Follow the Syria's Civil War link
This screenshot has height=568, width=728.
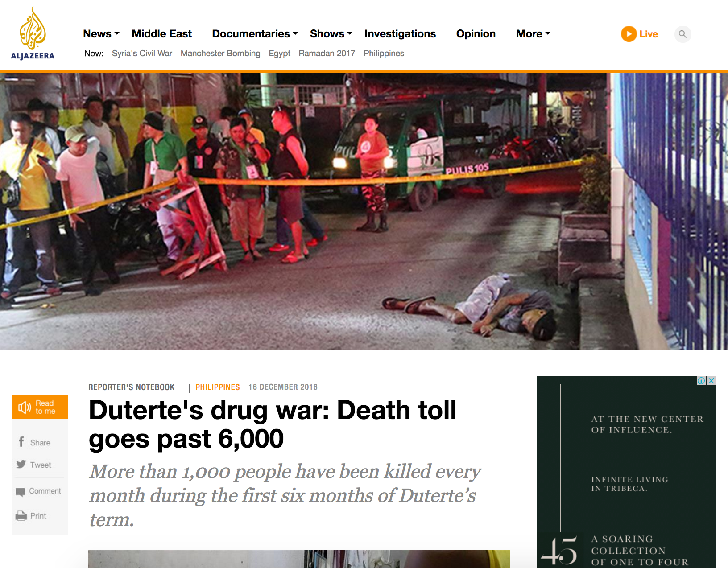point(142,53)
